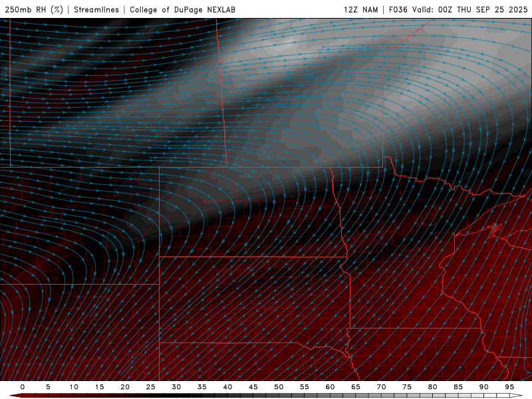Image resolution: width=532 pixels, height=399 pixels.
Task: Click the "20" color scale label
Action: [x=125, y=387]
